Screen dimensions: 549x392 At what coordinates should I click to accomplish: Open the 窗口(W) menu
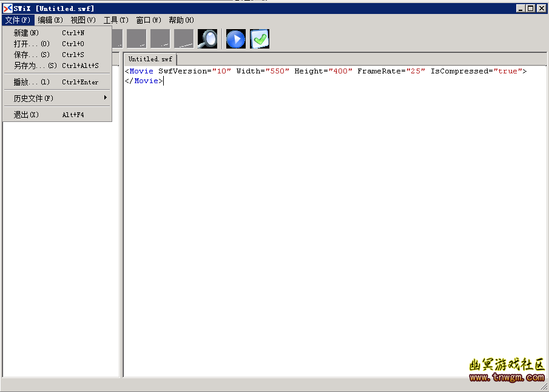point(149,20)
